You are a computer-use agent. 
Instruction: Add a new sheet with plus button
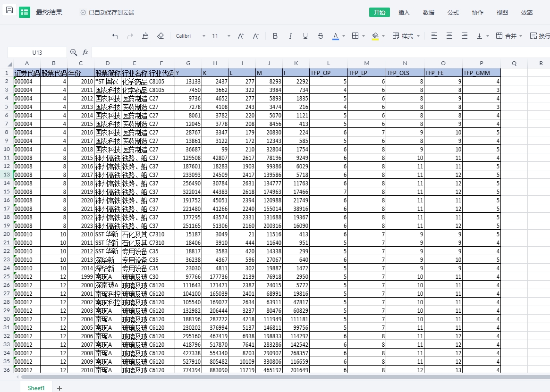click(x=59, y=388)
